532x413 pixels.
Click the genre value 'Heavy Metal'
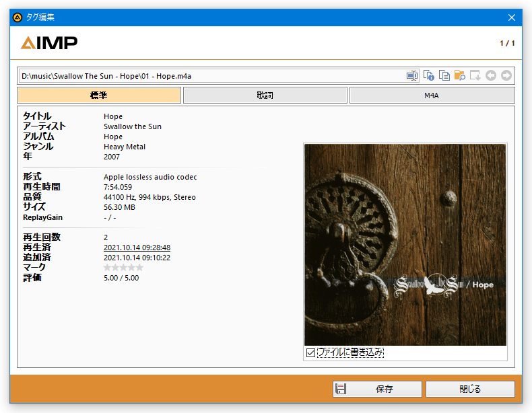click(x=125, y=147)
